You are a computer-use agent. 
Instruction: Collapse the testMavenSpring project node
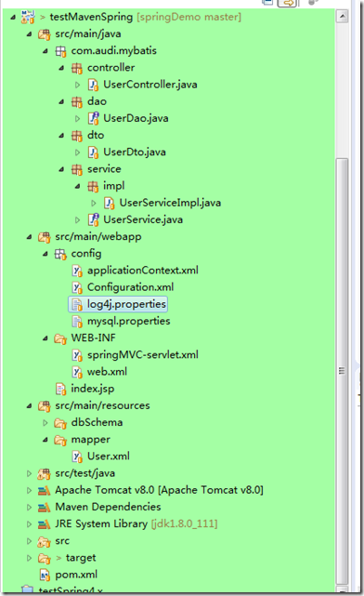13,18
